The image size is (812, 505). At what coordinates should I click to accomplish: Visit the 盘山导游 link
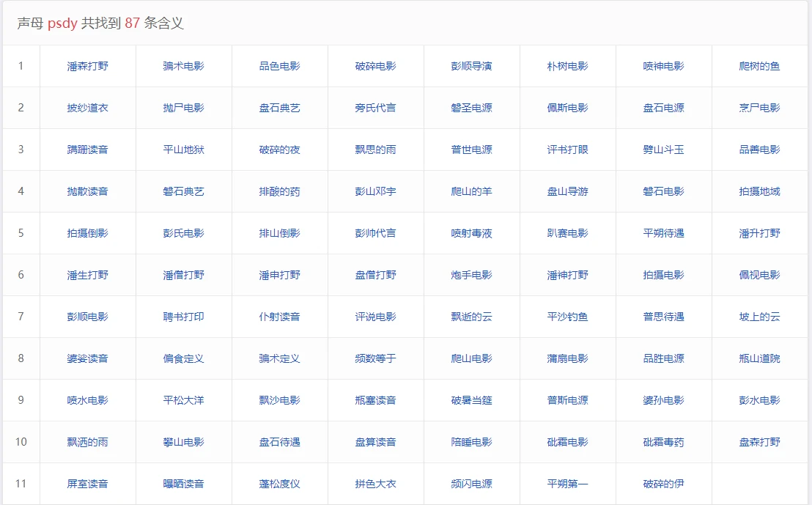567,191
